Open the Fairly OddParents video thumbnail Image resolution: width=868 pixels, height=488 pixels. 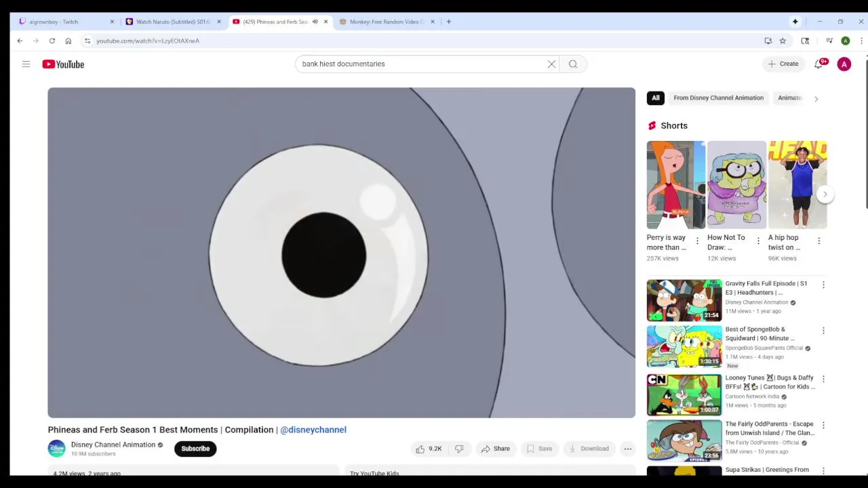pos(684,441)
